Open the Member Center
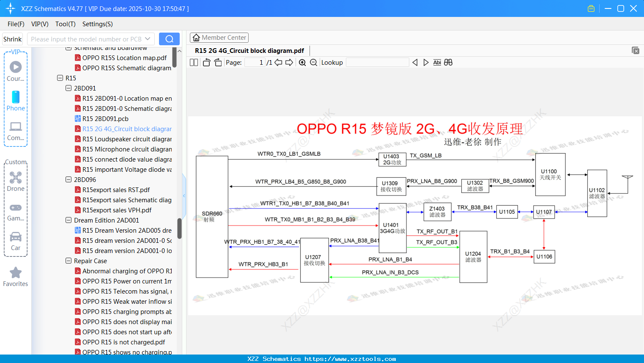644x363 pixels. [x=219, y=37]
